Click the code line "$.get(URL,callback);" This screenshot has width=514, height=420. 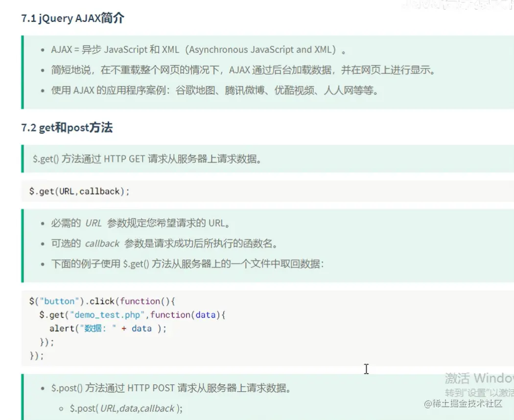79,191
